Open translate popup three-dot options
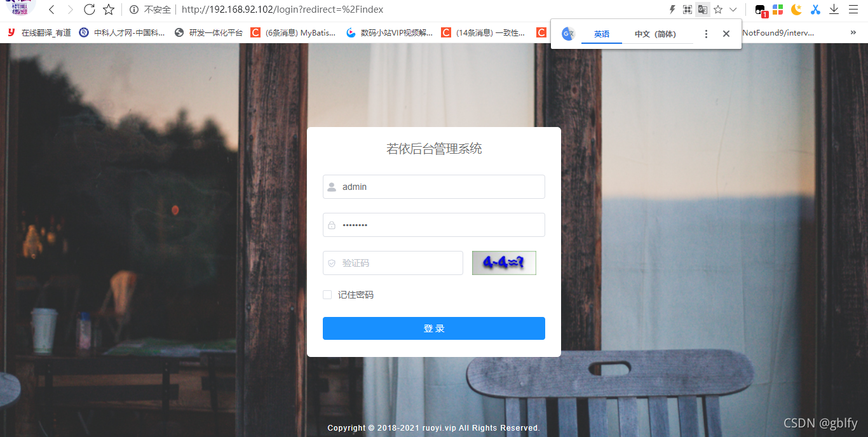This screenshot has height=437, width=868. (x=706, y=34)
